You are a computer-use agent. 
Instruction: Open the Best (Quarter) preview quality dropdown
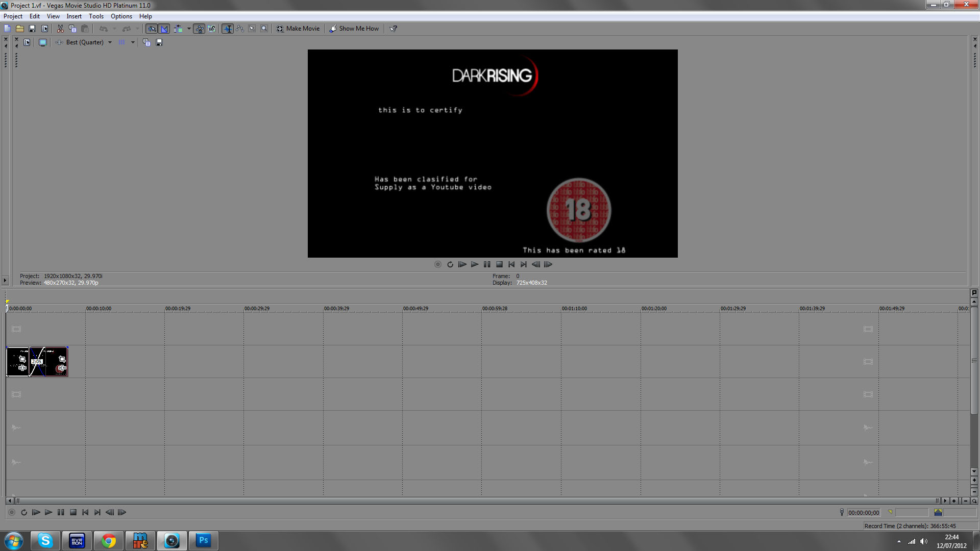[110, 42]
